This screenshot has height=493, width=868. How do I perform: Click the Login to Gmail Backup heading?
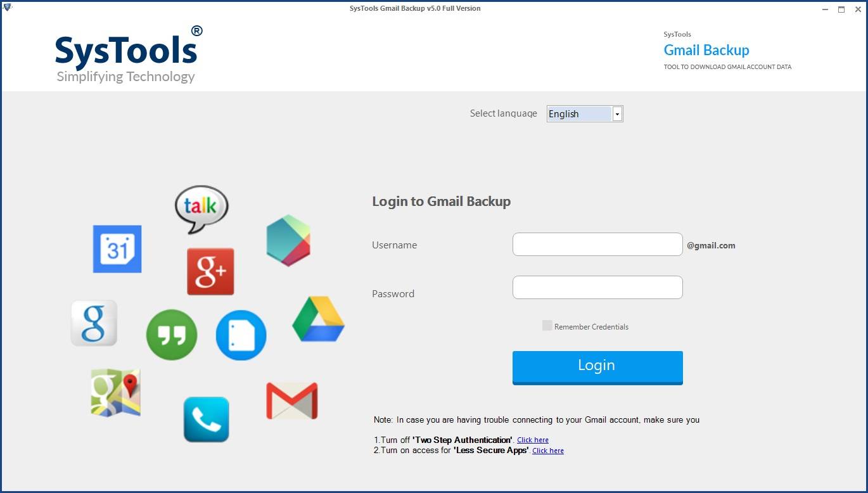pyautogui.click(x=442, y=202)
